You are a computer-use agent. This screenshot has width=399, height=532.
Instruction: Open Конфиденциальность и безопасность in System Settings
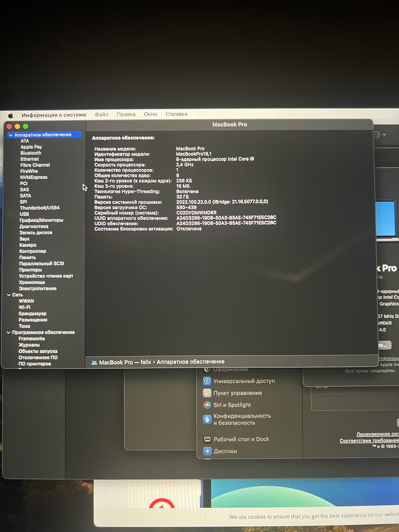click(x=237, y=419)
